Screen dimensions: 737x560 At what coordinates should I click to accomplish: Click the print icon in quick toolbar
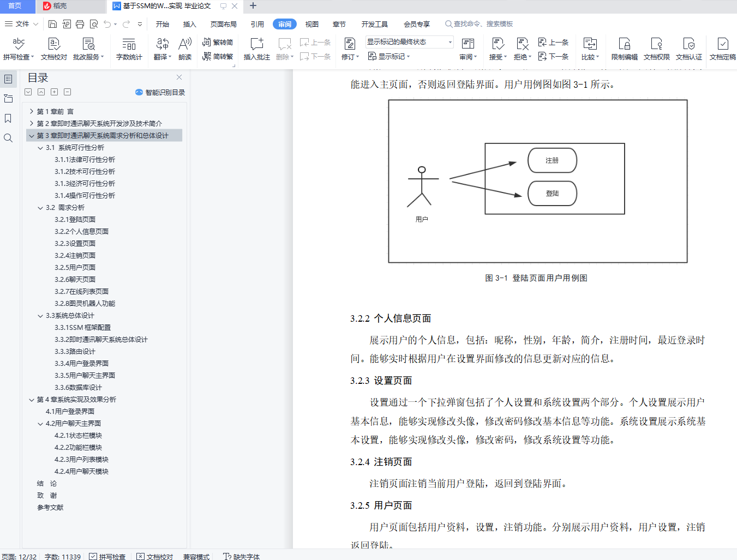pyautogui.click(x=80, y=24)
